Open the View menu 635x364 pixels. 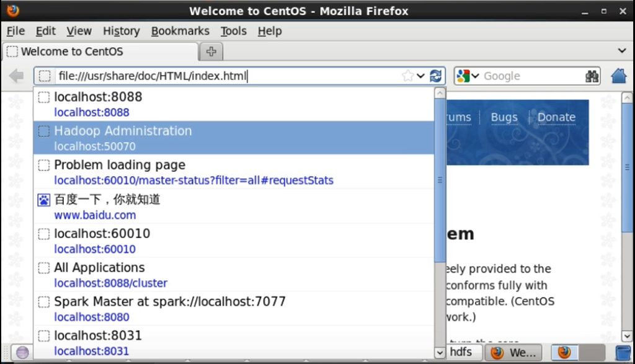[x=79, y=31]
